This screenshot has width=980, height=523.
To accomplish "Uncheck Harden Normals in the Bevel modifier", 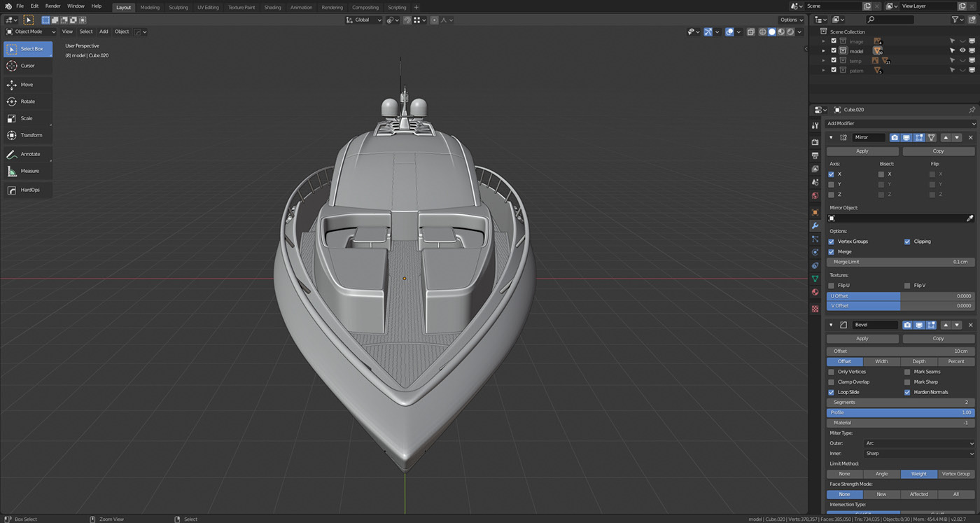I will [909, 392].
